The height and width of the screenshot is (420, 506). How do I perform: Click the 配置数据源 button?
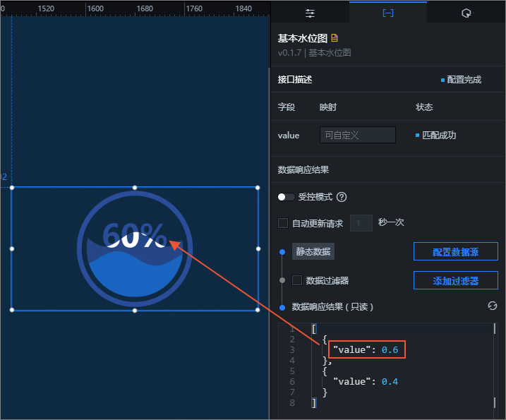[456, 251]
